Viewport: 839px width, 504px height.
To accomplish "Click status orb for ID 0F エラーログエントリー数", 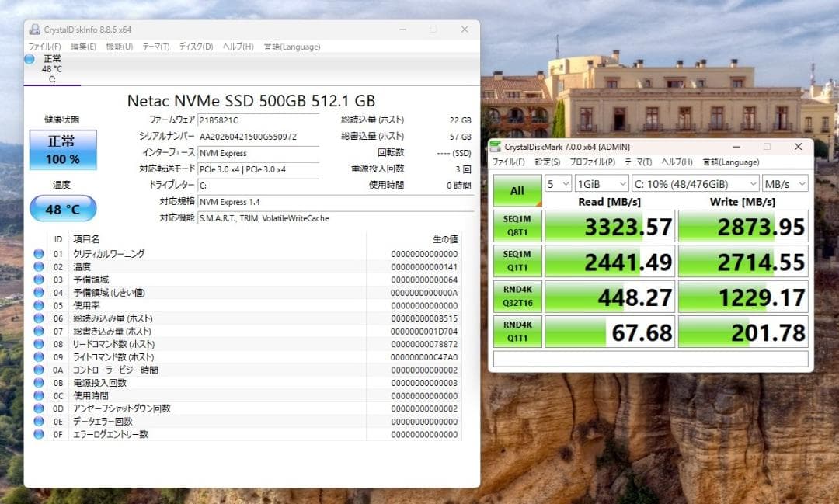I will tap(39, 434).
